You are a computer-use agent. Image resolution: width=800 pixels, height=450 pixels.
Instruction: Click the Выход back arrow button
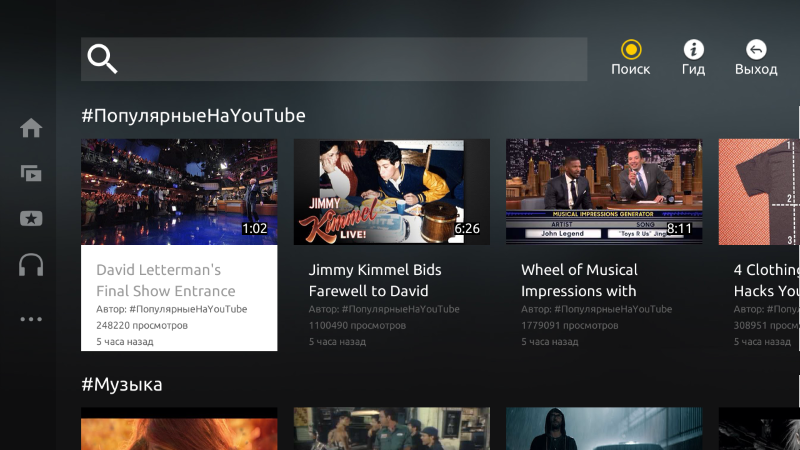tap(756, 58)
